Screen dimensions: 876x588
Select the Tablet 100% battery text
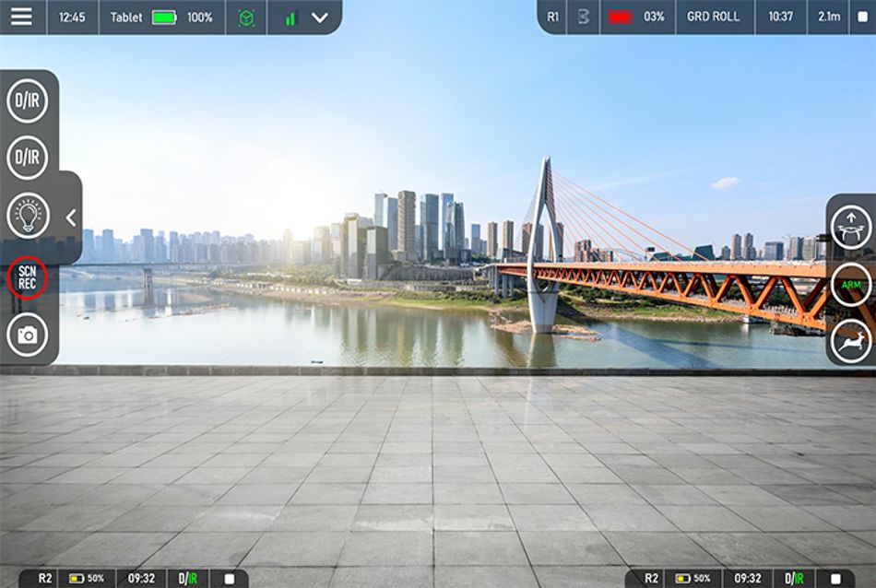click(199, 18)
